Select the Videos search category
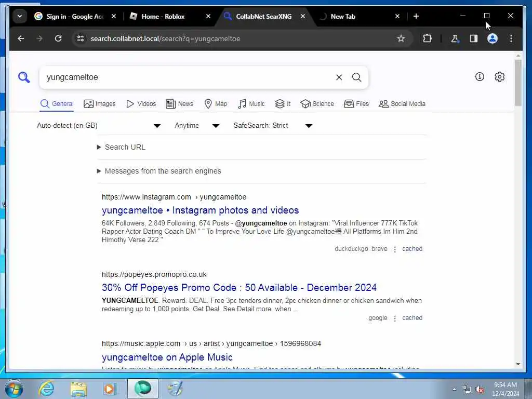This screenshot has width=532, height=399. (141, 104)
